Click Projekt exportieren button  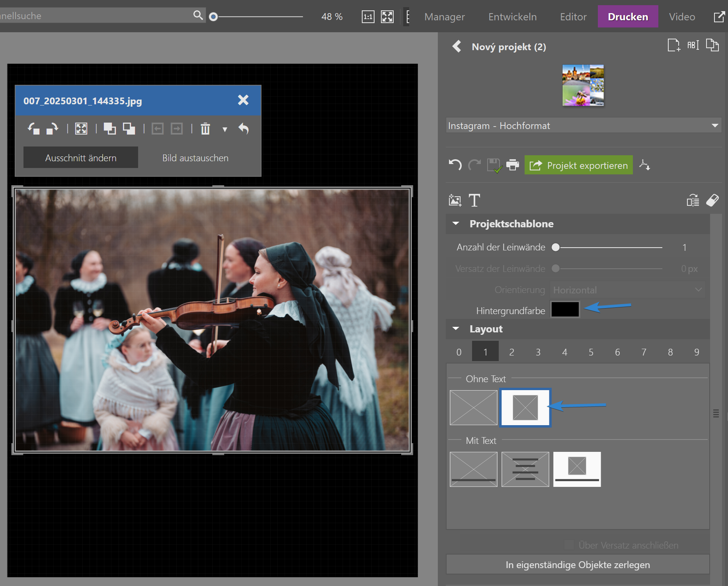(578, 165)
